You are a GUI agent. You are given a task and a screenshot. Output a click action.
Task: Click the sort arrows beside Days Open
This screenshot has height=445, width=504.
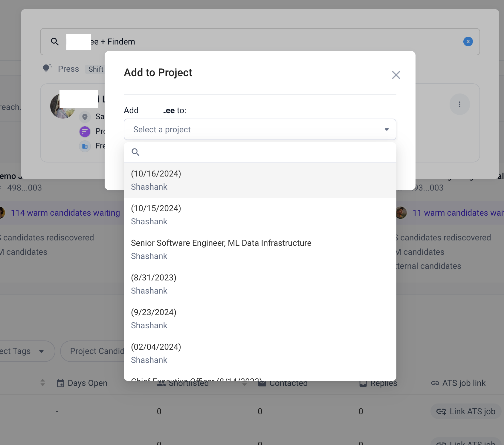tap(43, 383)
